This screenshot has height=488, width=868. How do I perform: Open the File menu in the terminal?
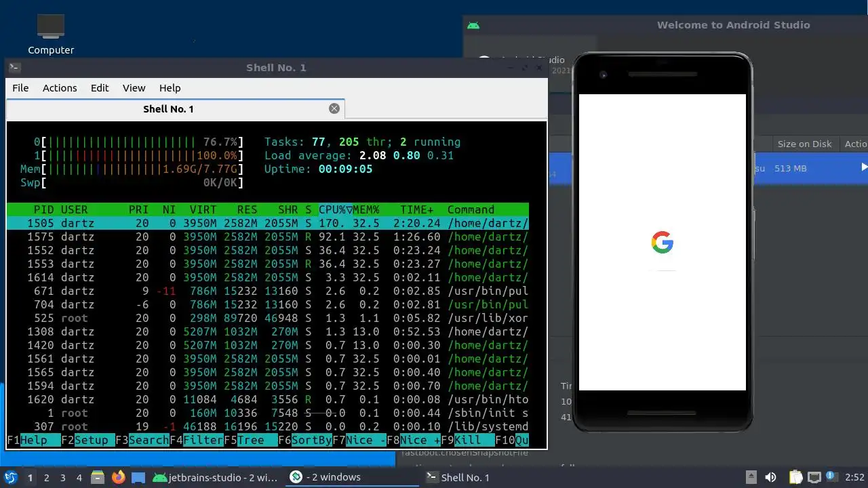pyautogui.click(x=20, y=88)
